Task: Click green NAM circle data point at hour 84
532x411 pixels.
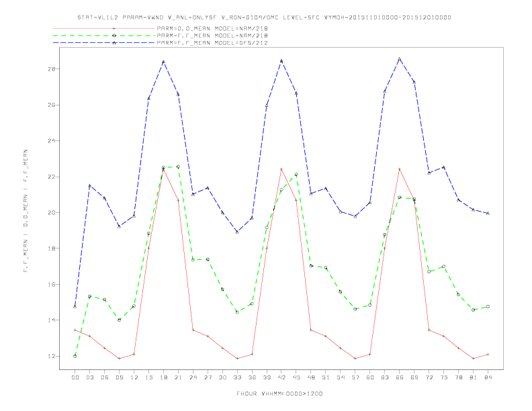Action: point(488,306)
